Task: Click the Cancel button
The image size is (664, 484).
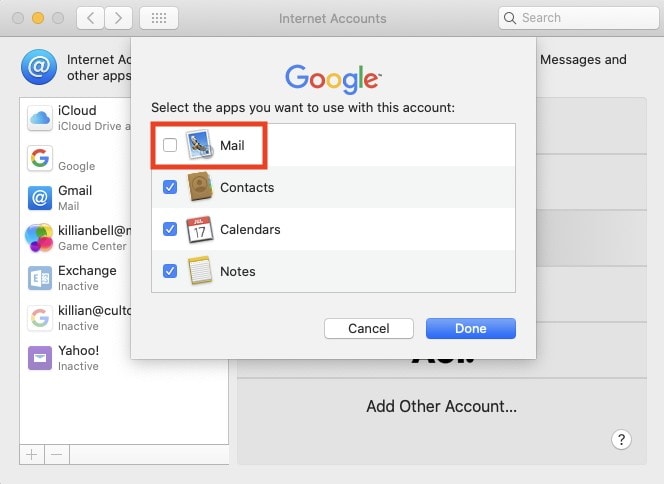Action: pyautogui.click(x=369, y=329)
